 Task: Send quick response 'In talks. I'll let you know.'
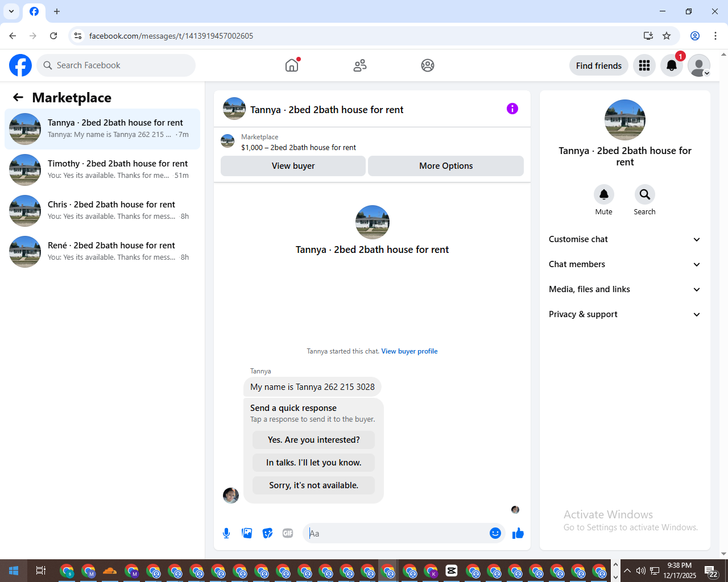coord(314,463)
